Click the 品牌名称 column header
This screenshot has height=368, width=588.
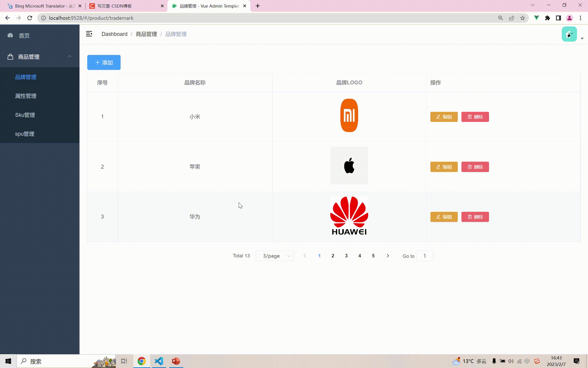coord(195,82)
